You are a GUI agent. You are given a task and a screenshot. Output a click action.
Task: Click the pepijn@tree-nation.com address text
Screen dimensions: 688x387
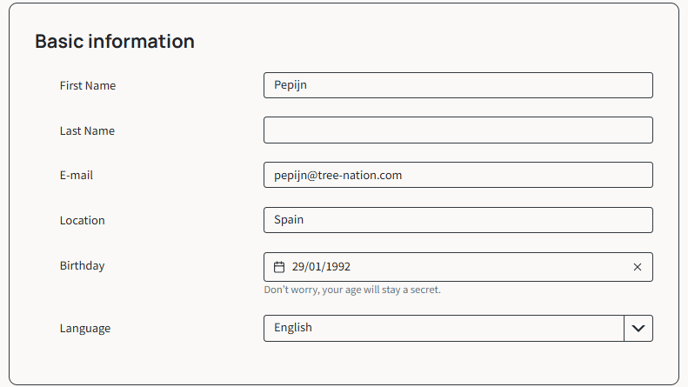(x=338, y=175)
